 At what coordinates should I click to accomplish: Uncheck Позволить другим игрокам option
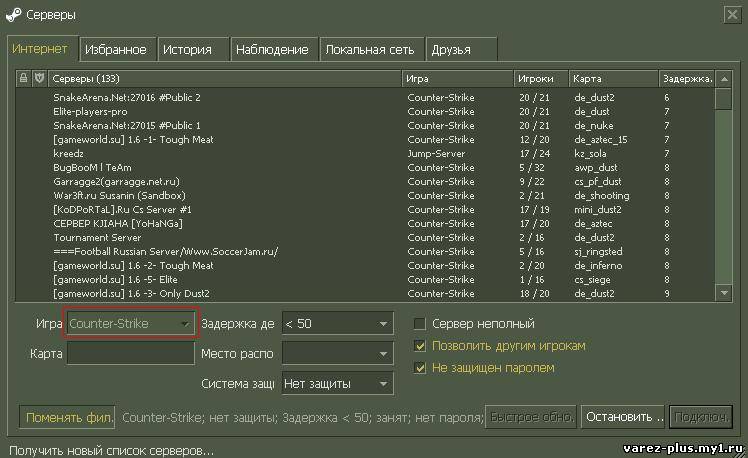click(x=421, y=346)
